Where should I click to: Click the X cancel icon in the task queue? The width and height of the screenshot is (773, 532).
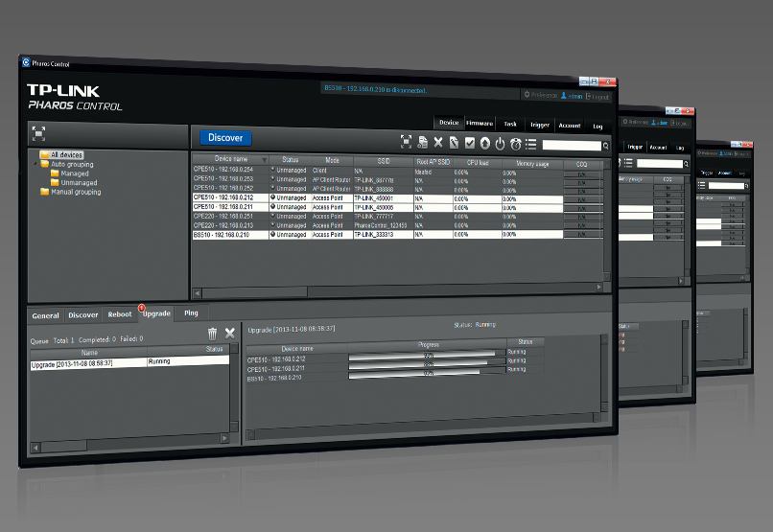[x=230, y=333]
